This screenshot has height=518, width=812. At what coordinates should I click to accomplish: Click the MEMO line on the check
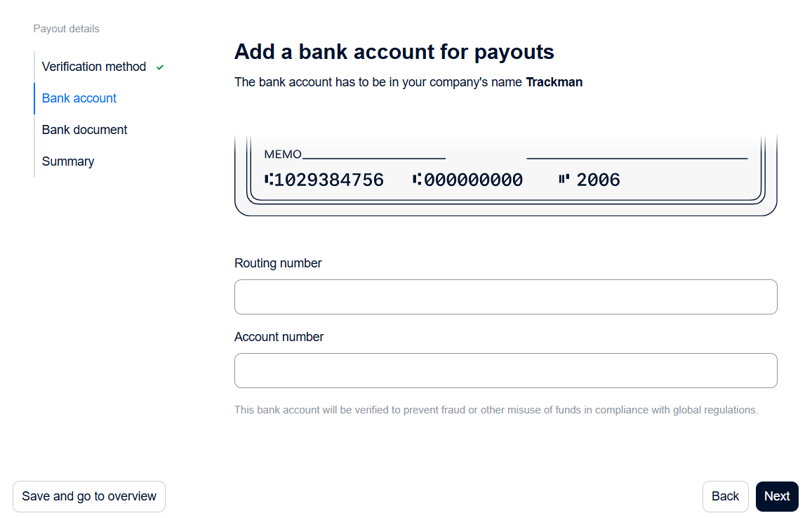[x=373, y=158]
